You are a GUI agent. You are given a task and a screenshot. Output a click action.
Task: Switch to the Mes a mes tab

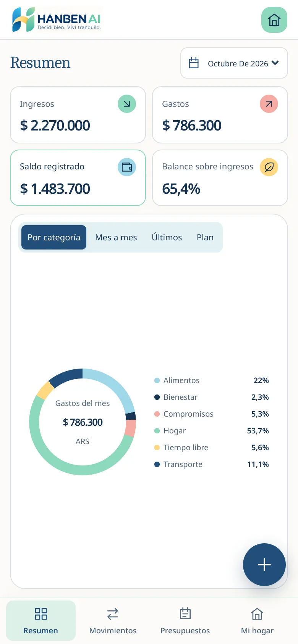pyautogui.click(x=116, y=237)
